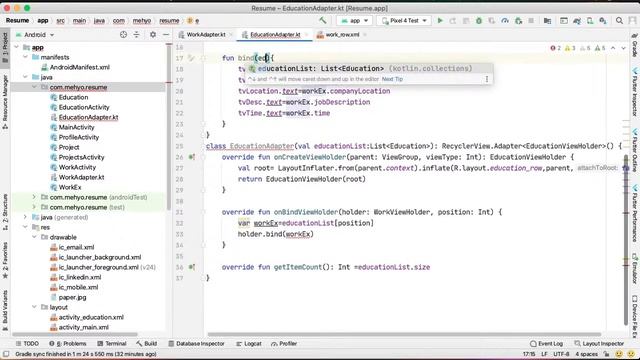The height and width of the screenshot is (360, 640).
Task: Click the quick-access square icon in status bar corner
Action: (x=6, y=354)
